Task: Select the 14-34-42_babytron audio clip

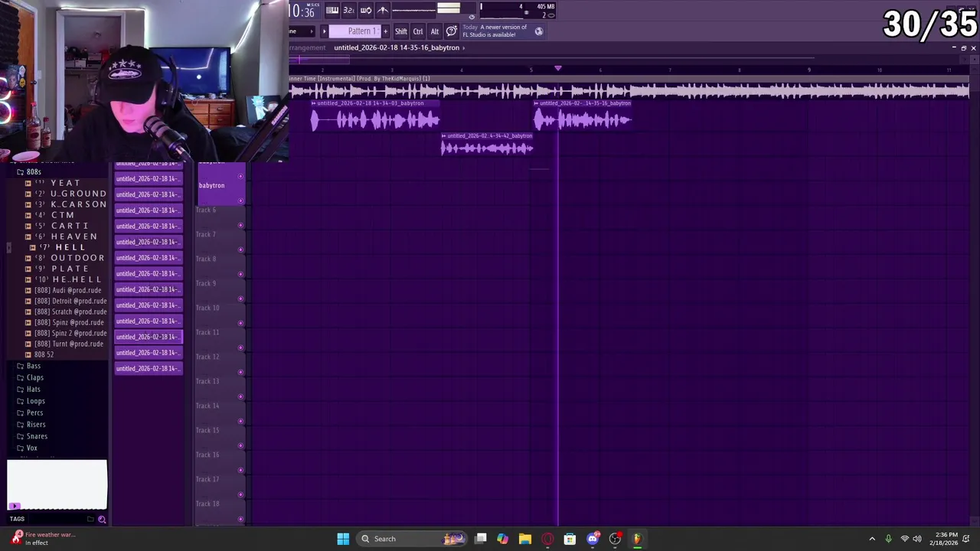Action: coord(487,145)
